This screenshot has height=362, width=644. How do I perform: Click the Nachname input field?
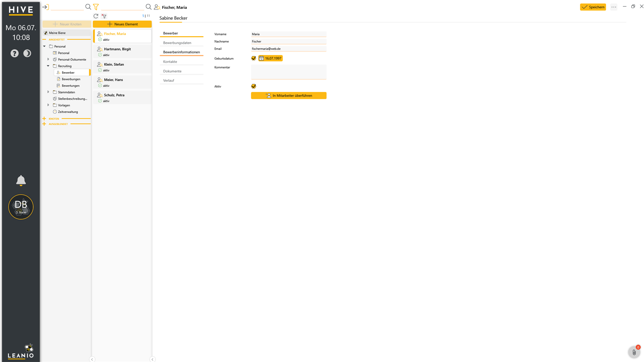pyautogui.click(x=288, y=42)
